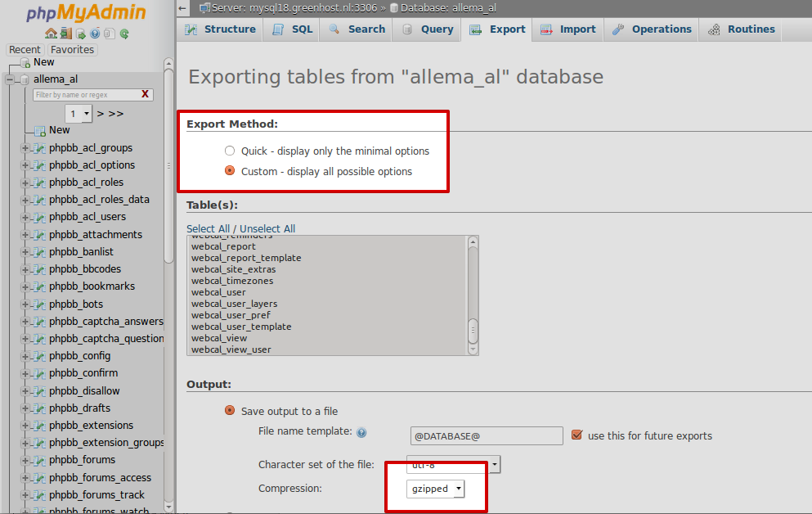The width and height of the screenshot is (812, 514).
Task: Click table icon beside phpbb_acl_options
Action: (x=38, y=165)
